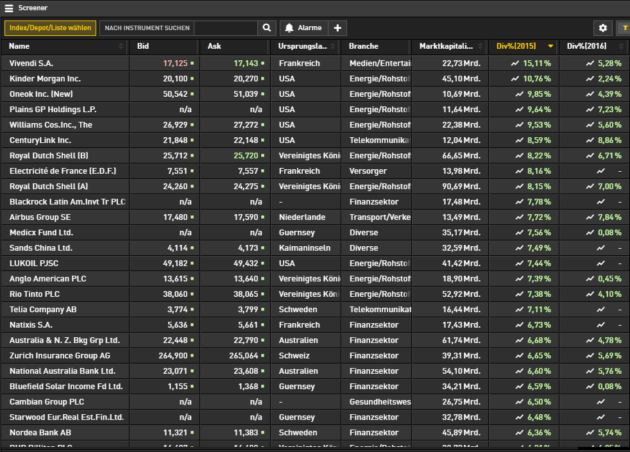Viewport: 630px width, 452px height.
Task: Click Royal Dutch Shell (B) ask 25,720
Action: point(246,155)
